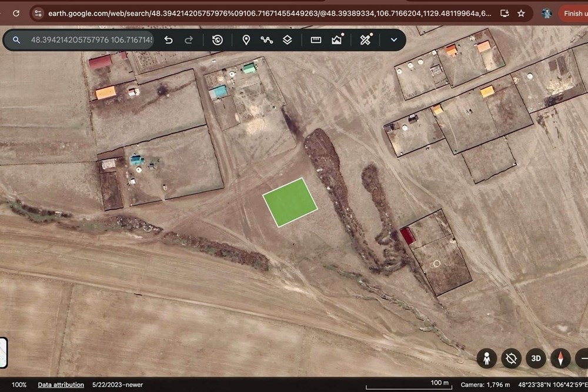This screenshot has width=588, height=392.
Task: Reset the compass to north
Action: click(x=560, y=359)
